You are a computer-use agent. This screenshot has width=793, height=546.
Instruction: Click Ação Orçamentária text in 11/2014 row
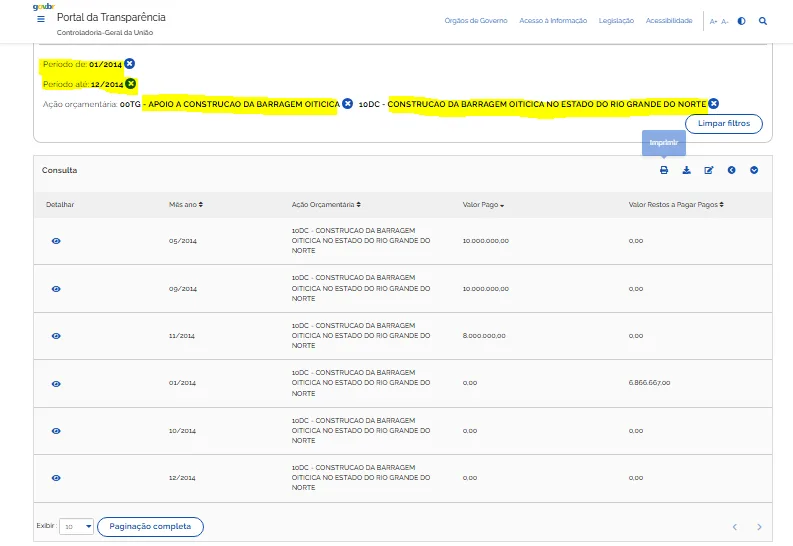pyautogui.click(x=361, y=336)
